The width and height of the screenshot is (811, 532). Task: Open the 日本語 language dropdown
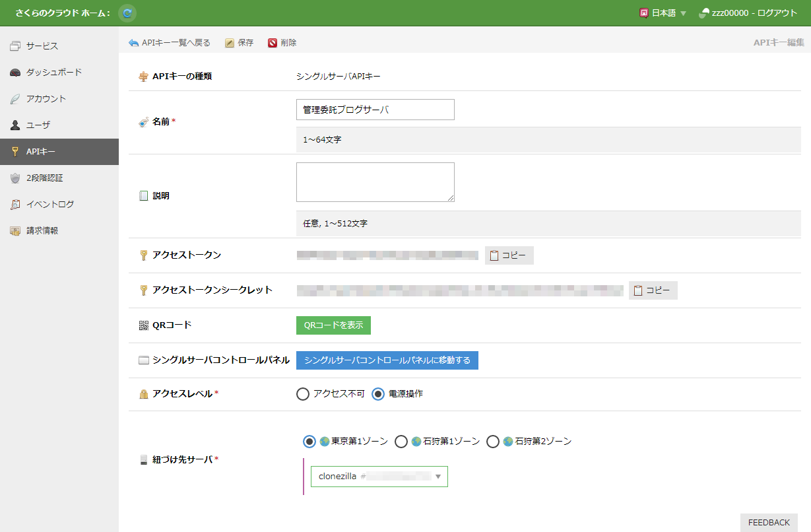click(x=663, y=13)
